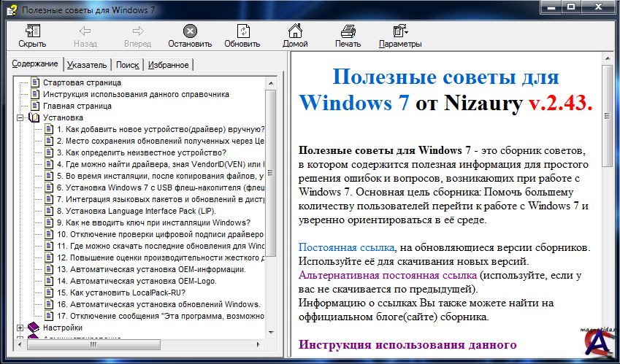Expand the Настройки tree node
This screenshot has width=620, height=364.
pos(20,328)
